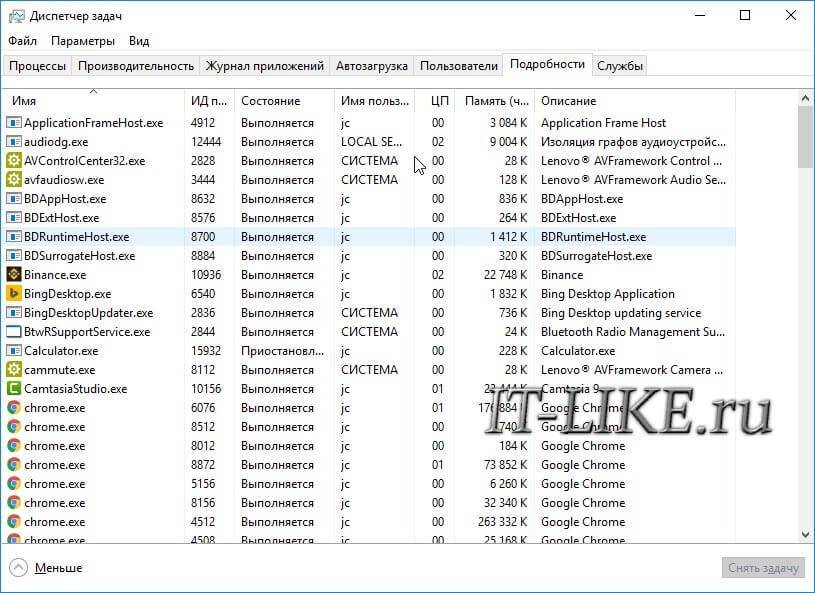Sort by the Описание column header
The height and width of the screenshot is (593, 815).
coord(635,101)
